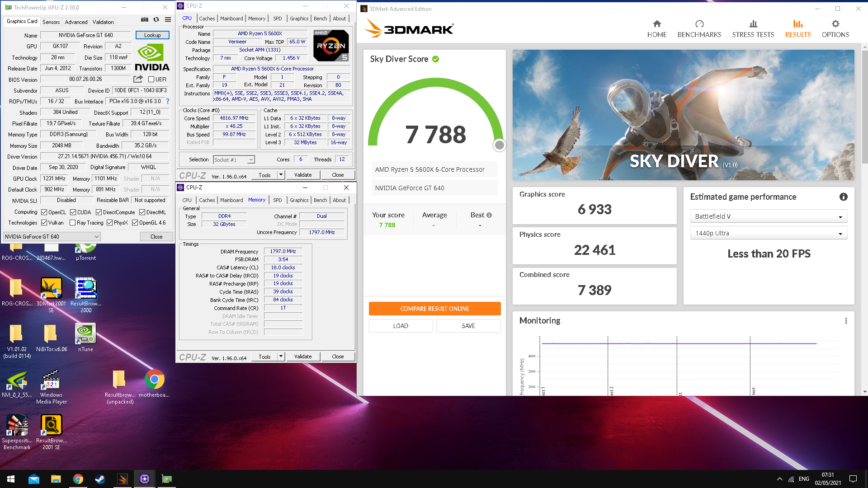Viewport: 868px width, 488px height.
Task: Open 3DMark STRESS TESTS icon
Action: click(x=753, y=23)
